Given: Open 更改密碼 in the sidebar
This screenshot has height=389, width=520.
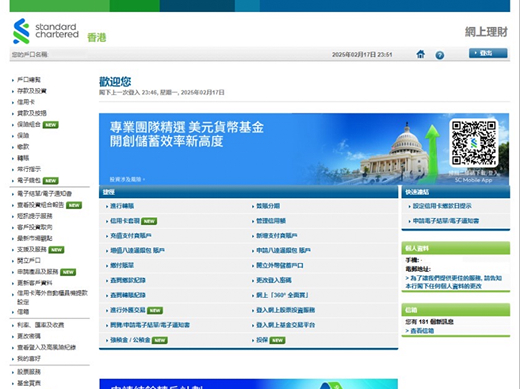Looking at the screenshot, I should point(29,336).
